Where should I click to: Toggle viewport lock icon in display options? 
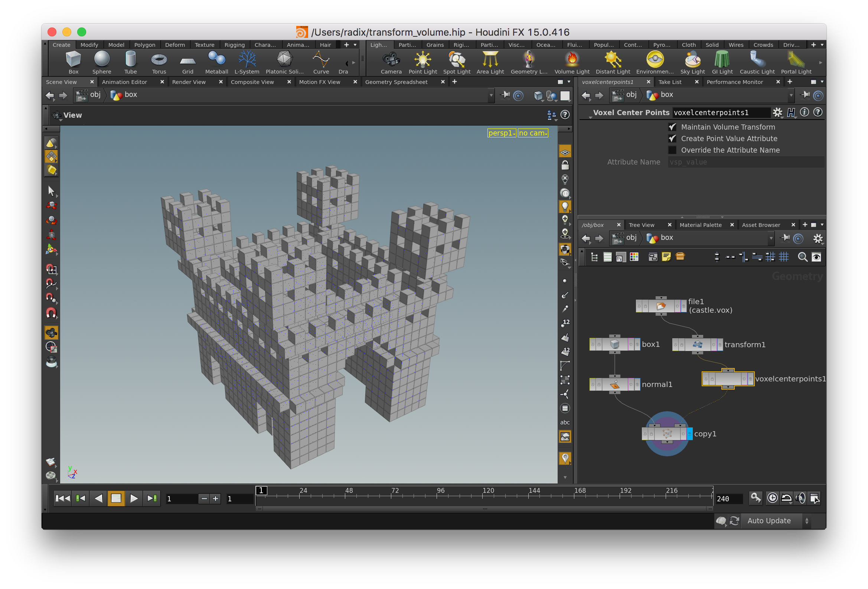(x=565, y=166)
